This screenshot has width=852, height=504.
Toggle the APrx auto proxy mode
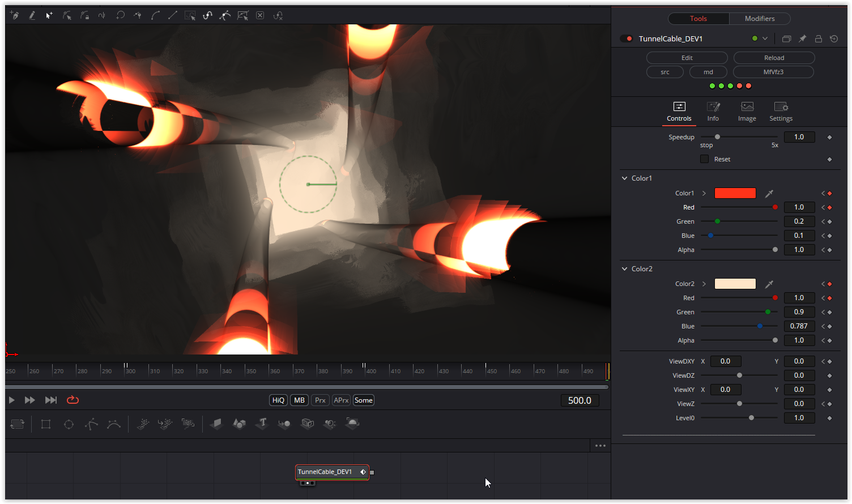click(x=341, y=400)
